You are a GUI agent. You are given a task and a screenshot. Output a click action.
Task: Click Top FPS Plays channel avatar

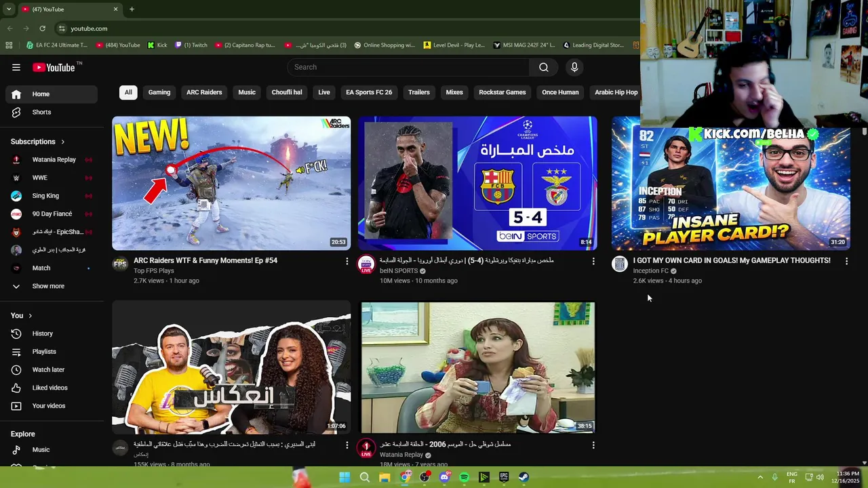(120, 264)
